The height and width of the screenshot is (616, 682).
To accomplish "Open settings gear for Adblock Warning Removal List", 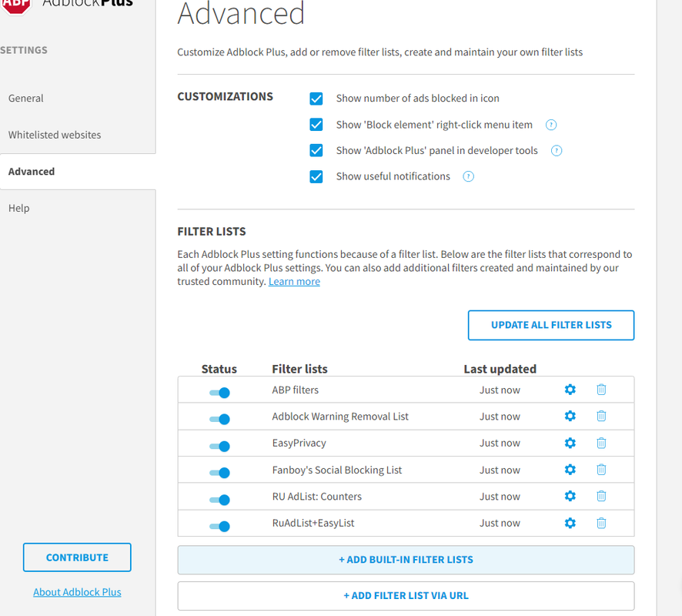I will tap(570, 416).
